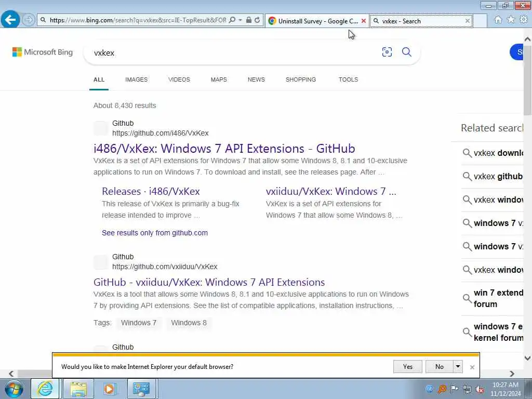Open Favorites star icon

511,20
